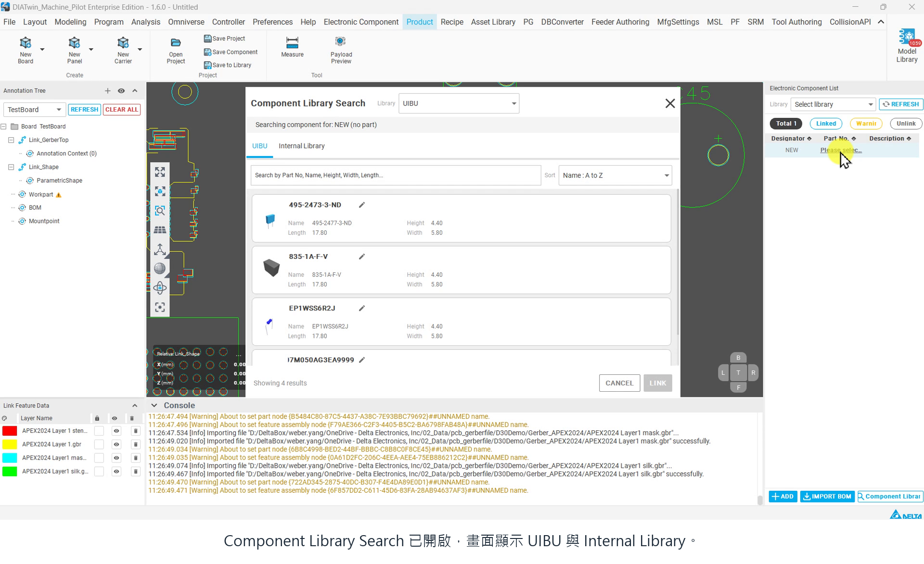Viewport: 924px width, 564px height.
Task: Edit the EP1WSS6R2J component with pencil icon
Action: pyautogui.click(x=362, y=308)
